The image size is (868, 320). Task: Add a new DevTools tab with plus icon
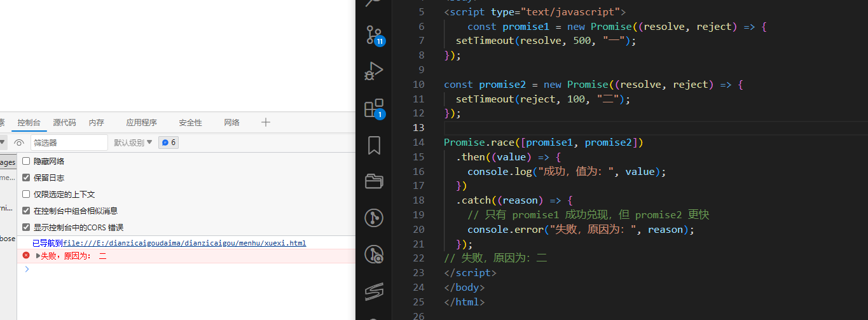(266, 122)
